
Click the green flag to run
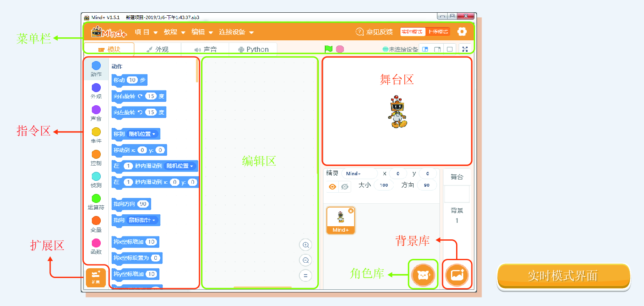click(329, 49)
